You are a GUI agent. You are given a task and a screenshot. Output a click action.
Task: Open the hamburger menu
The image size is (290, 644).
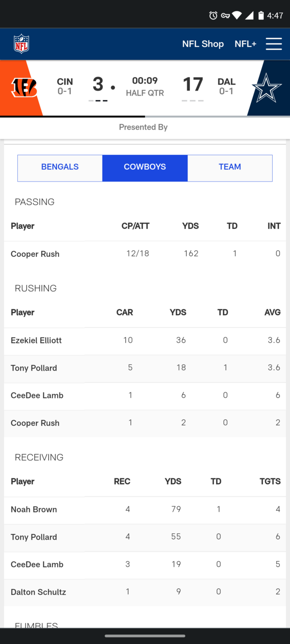(x=274, y=44)
